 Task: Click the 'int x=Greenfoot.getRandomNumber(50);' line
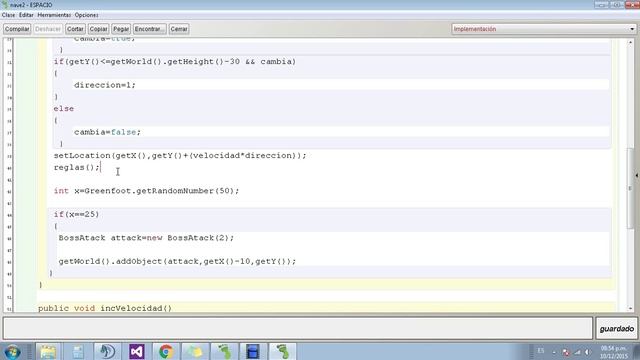[147, 191]
